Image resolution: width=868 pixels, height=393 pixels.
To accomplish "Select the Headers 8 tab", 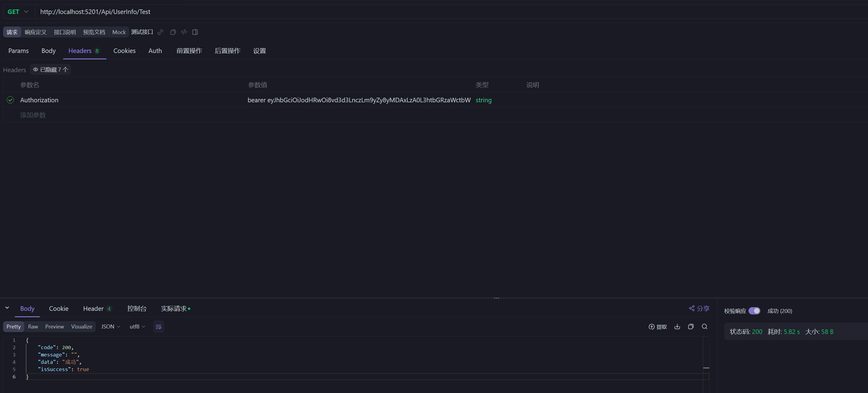I will (84, 51).
